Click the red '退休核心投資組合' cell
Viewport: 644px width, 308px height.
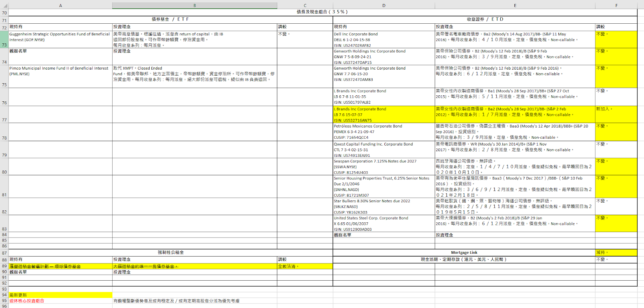coord(60,301)
